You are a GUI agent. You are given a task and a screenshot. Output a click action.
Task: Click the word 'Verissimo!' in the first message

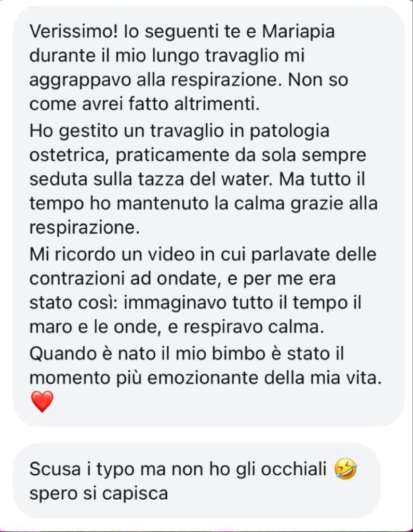74,31
